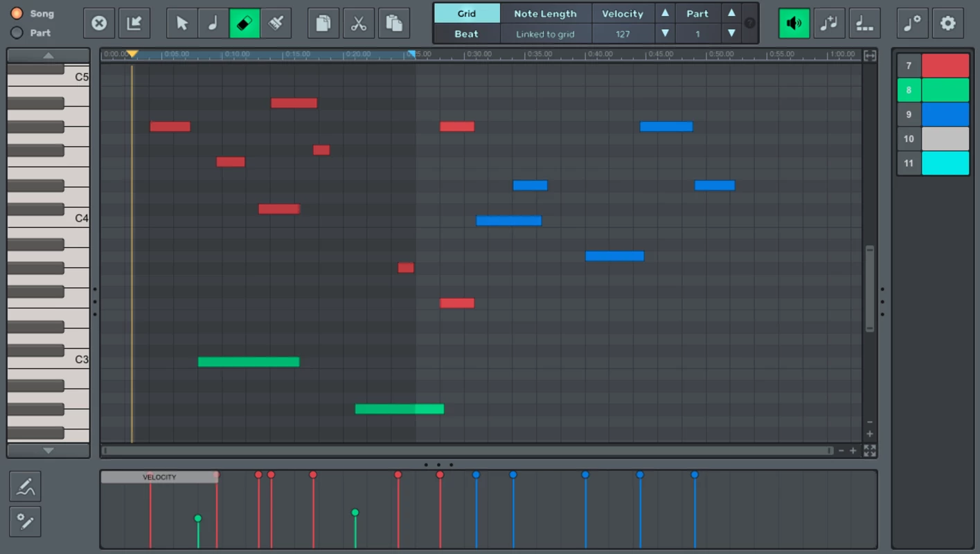Decrease part number with down arrow
Image resolution: width=980 pixels, height=554 pixels.
point(731,33)
